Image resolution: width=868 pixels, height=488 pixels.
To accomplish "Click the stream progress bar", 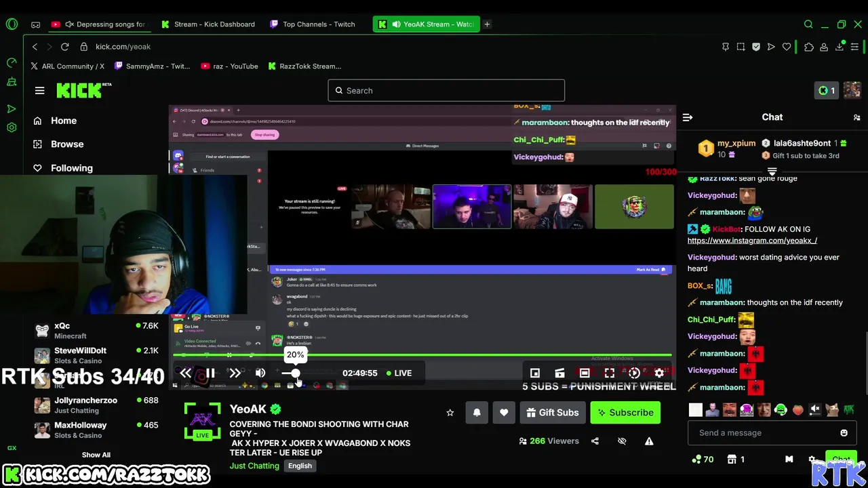I will tap(422, 354).
